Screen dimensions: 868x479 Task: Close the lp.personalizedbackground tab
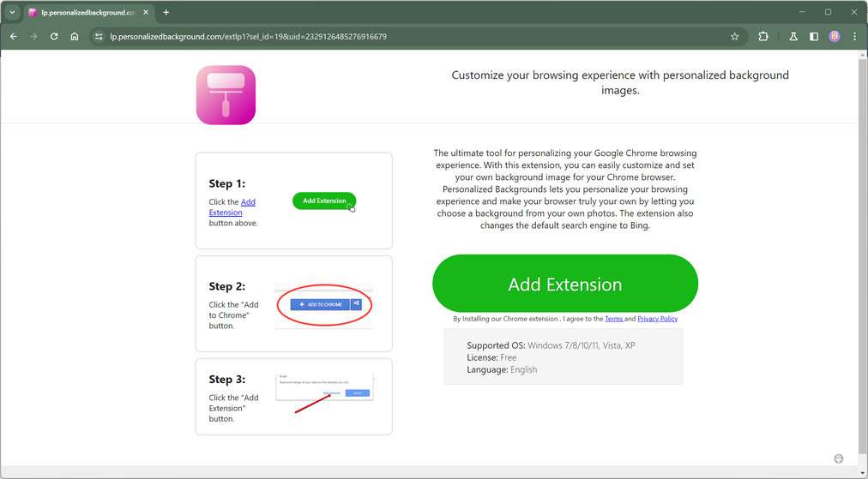point(146,12)
